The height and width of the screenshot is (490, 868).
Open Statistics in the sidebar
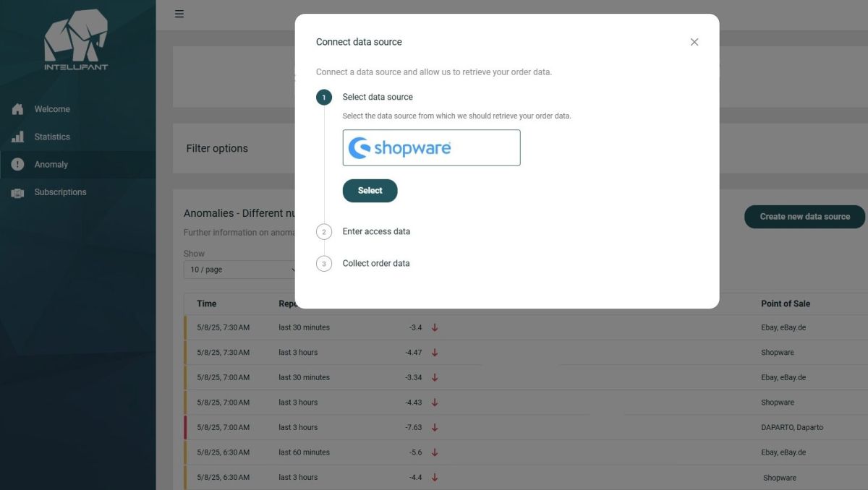[52, 137]
